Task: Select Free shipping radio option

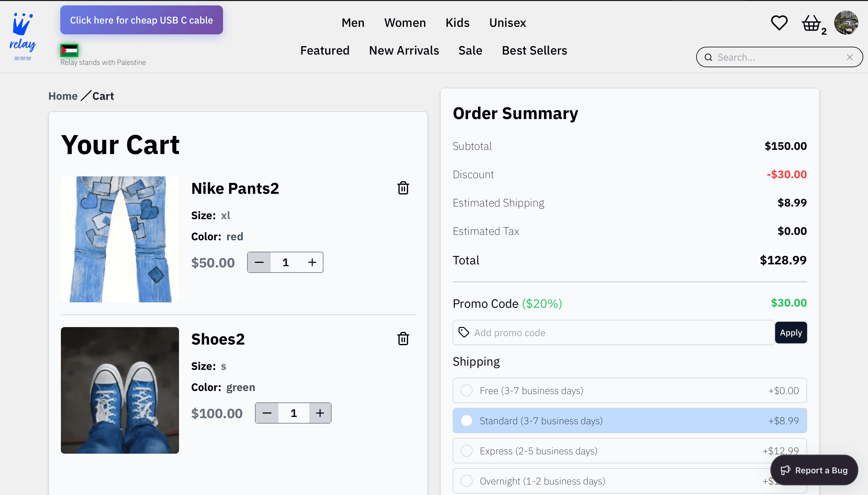Action: (x=466, y=391)
